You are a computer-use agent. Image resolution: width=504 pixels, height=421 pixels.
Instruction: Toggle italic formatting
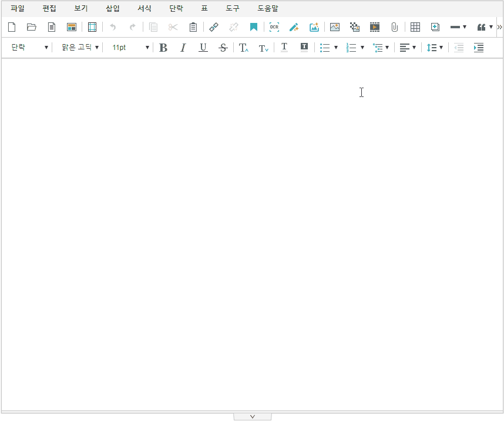[x=183, y=48]
